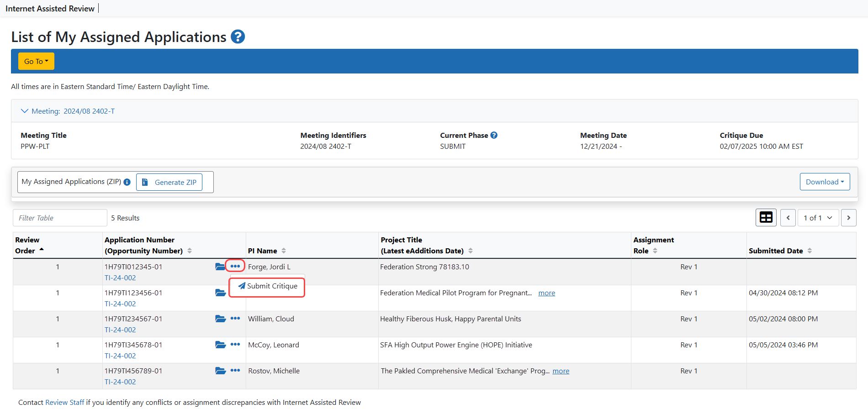Click the Review Staff contact link

65,402
